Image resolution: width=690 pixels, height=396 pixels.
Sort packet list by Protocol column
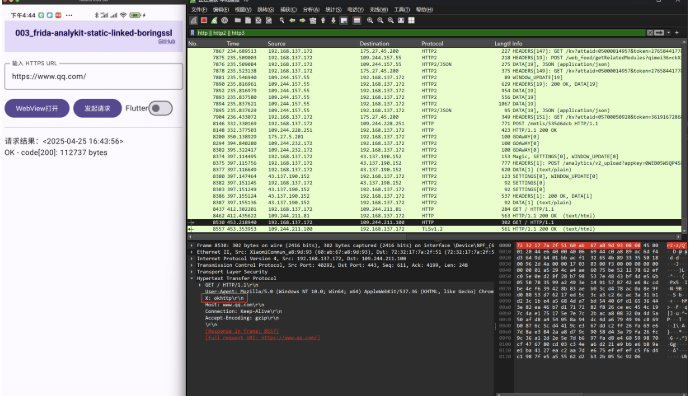[432, 44]
